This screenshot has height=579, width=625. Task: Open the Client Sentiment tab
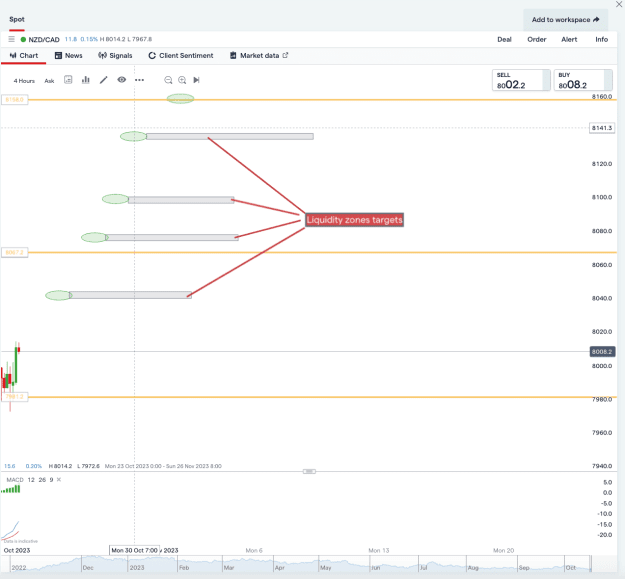pos(181,55)
